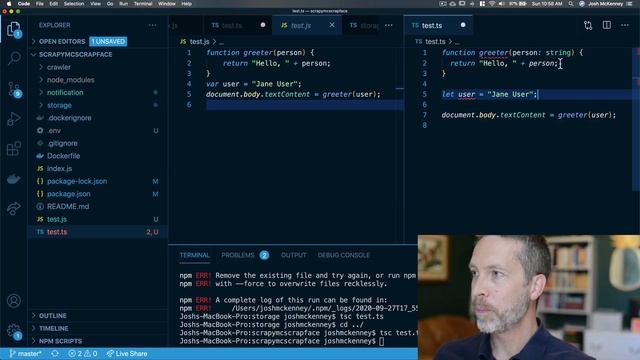Split the right editor
This screenshot has width=640, height=360.
(x=607, y=25)
